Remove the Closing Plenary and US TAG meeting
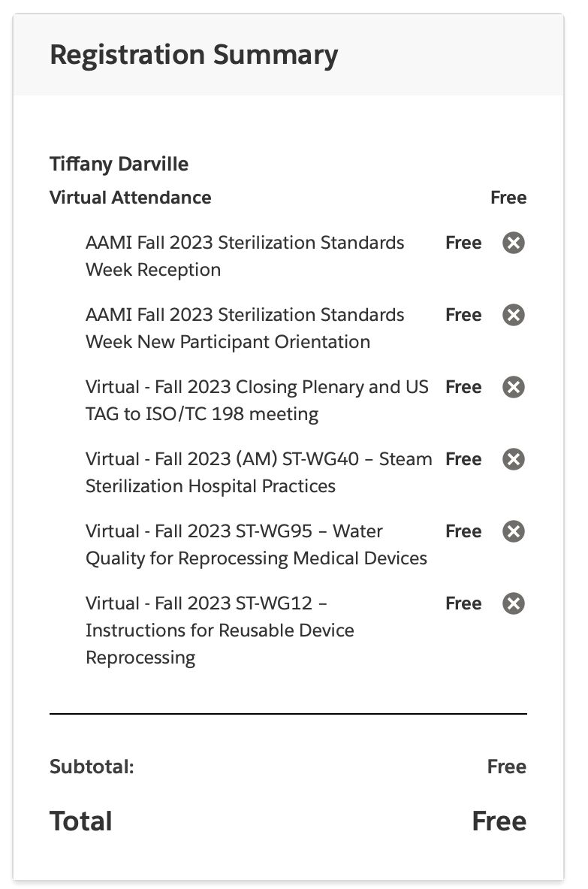This screenshot has width=588, height=889. coord(514,387)
